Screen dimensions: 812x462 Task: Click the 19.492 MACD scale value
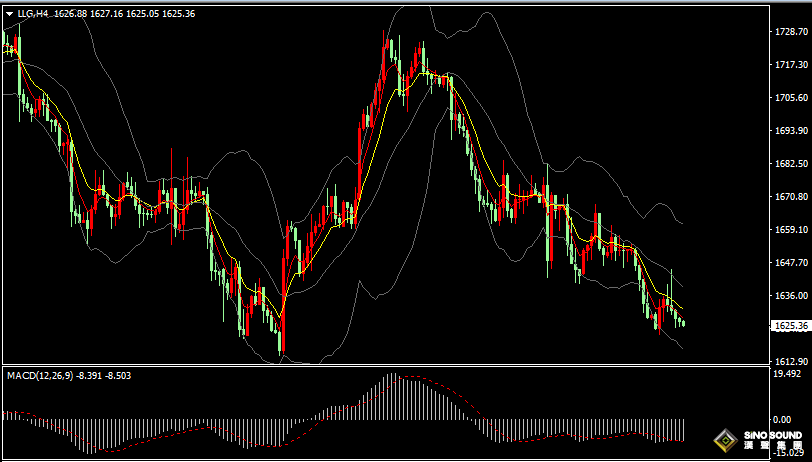coord(787,374)
